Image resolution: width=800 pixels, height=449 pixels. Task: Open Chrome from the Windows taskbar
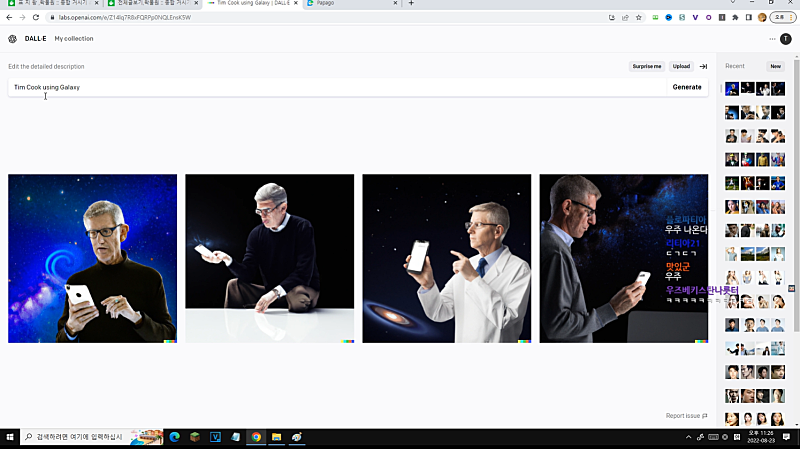click(x=256, y=437)
